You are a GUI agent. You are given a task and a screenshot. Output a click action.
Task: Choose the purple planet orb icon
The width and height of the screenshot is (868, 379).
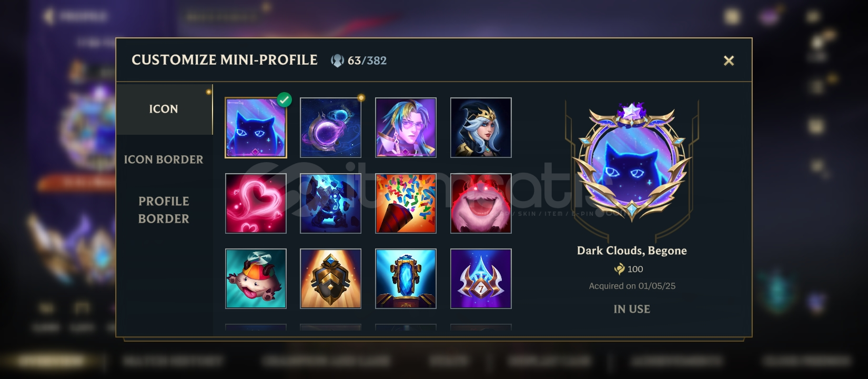(x=330, y=128)
